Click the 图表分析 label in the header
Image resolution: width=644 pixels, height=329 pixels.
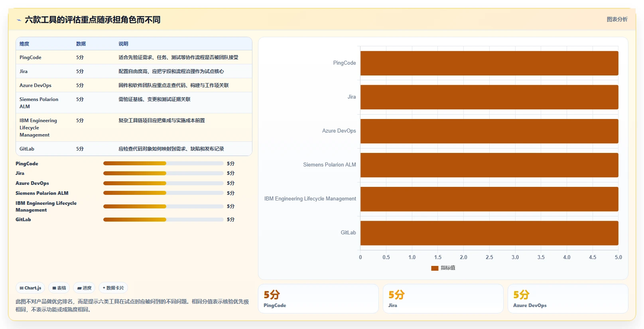[x=617, y=19]
